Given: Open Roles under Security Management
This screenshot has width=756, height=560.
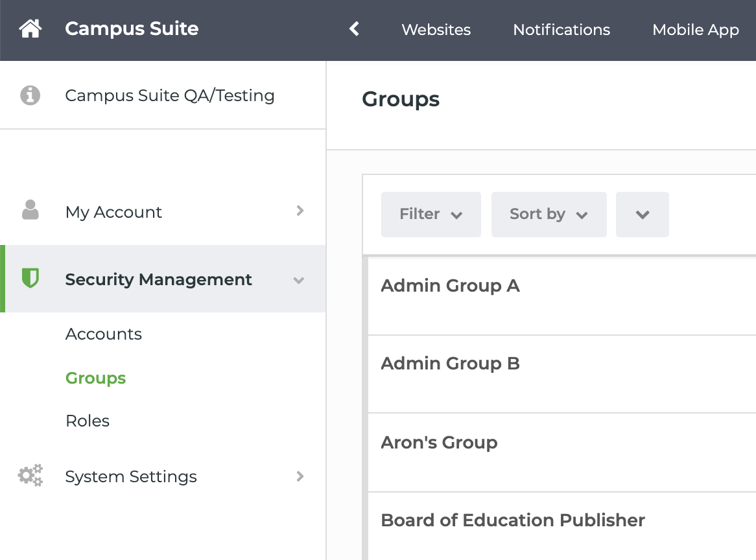Looking at the screenshot, I should pos(88,421).
